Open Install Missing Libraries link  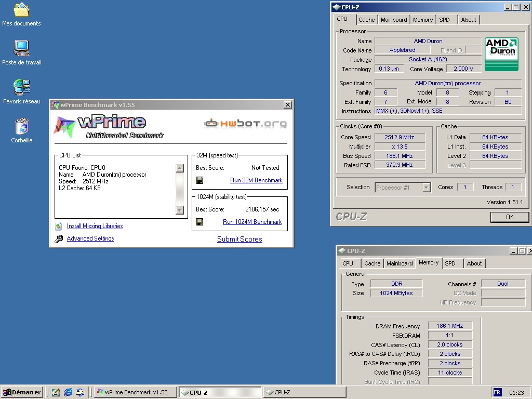(x=95, y=226)
